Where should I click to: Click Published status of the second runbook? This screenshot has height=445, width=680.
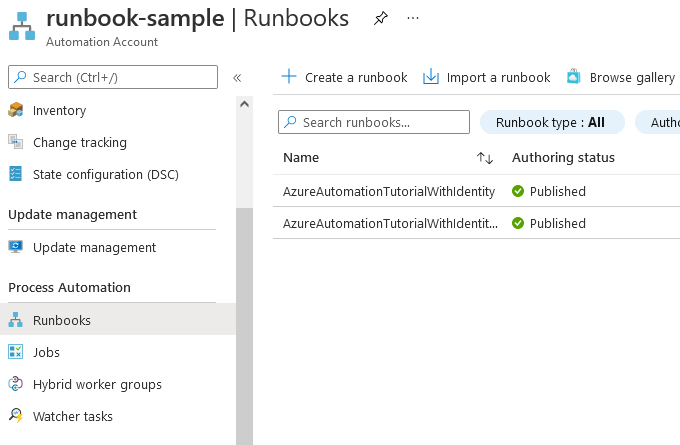tap(558, 223)
